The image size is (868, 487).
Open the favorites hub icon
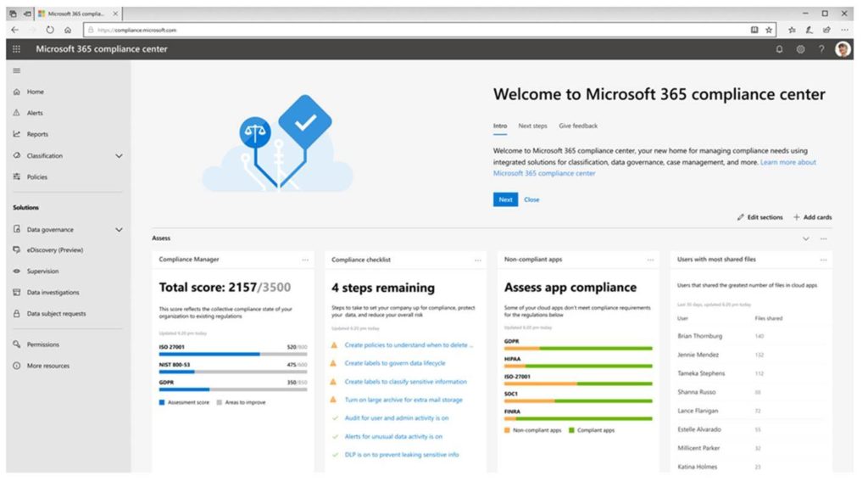point(793,30)
